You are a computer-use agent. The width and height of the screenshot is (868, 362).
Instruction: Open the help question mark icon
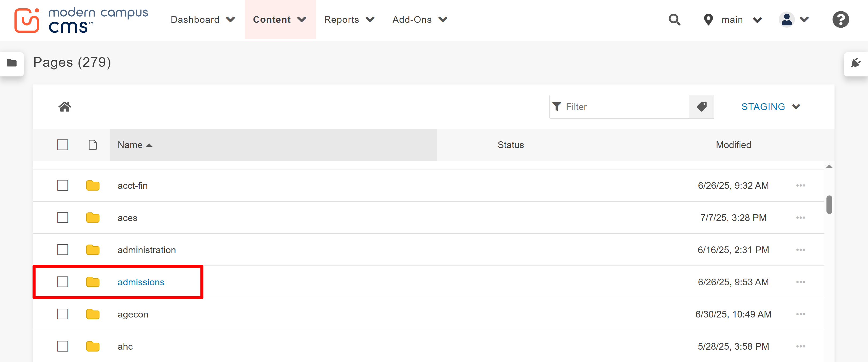[840, 20]
